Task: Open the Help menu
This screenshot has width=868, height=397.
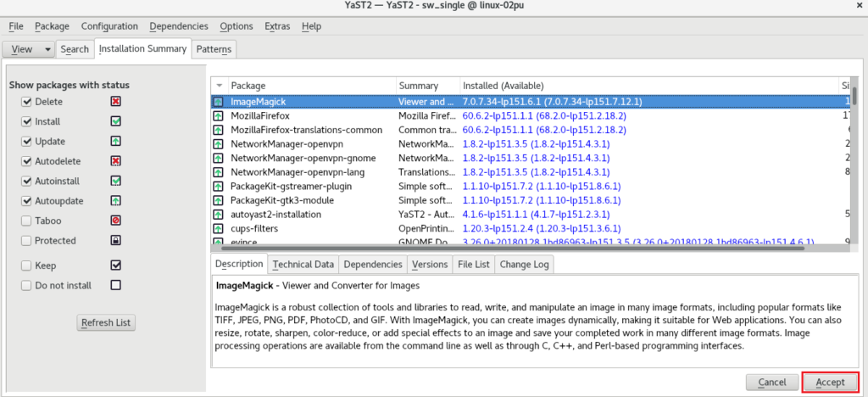Action: point(312,26)
